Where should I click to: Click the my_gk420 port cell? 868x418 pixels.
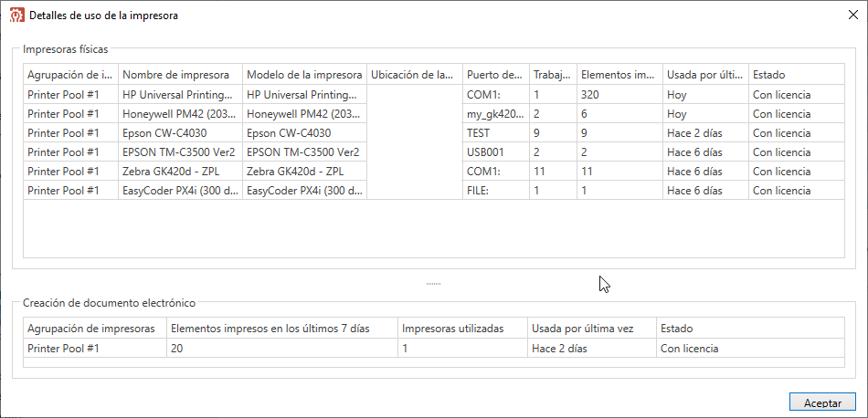coord(496,114)
